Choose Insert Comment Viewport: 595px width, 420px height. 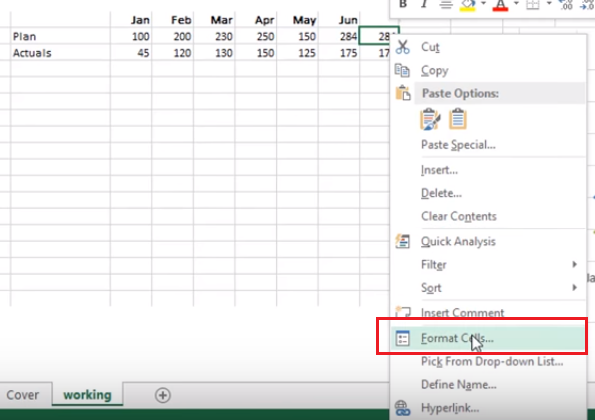point(488,313)
